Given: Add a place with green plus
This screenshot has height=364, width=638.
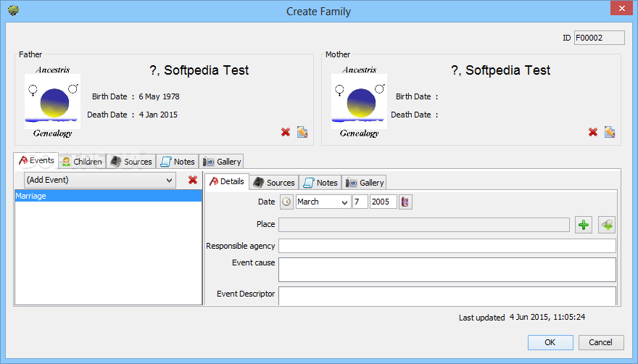Looking at the screenshot, I should point(584,225).
